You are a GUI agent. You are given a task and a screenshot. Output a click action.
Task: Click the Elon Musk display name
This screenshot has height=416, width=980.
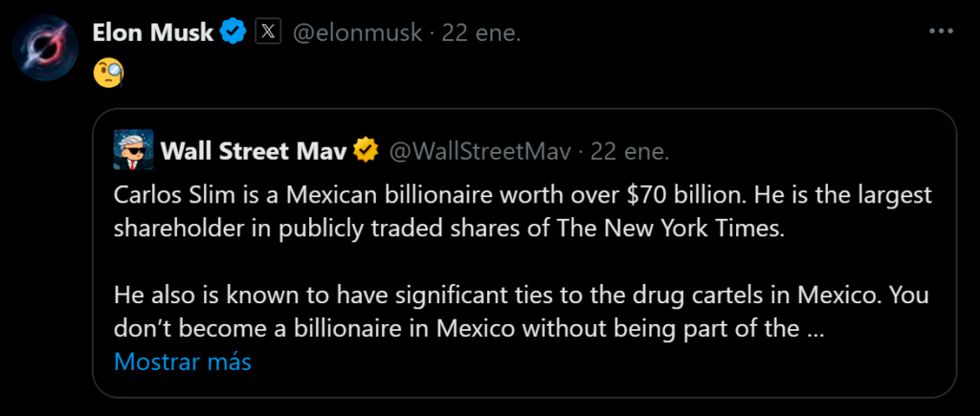(x=152, y=33)
